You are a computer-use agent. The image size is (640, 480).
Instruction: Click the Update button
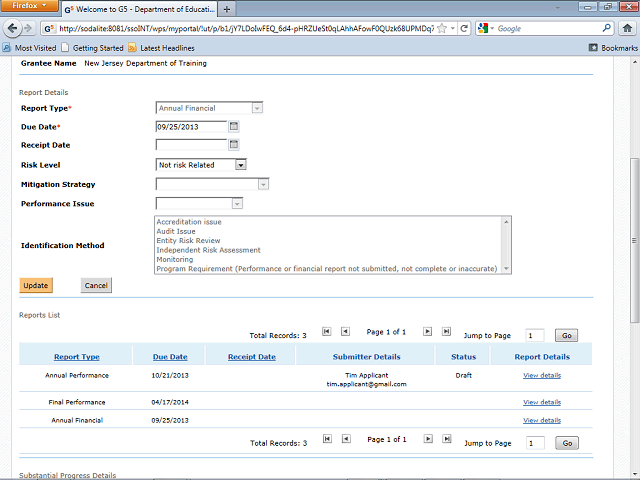pos(36,286)
